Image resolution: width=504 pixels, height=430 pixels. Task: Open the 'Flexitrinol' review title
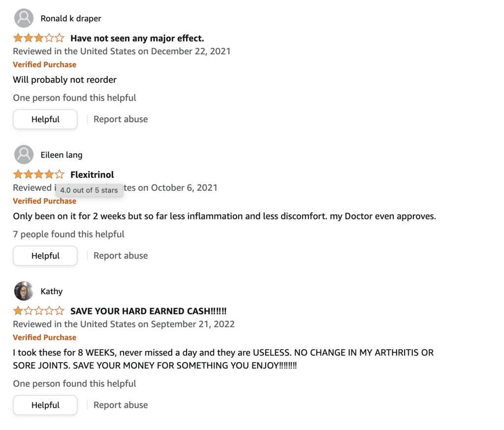[92, 175]
